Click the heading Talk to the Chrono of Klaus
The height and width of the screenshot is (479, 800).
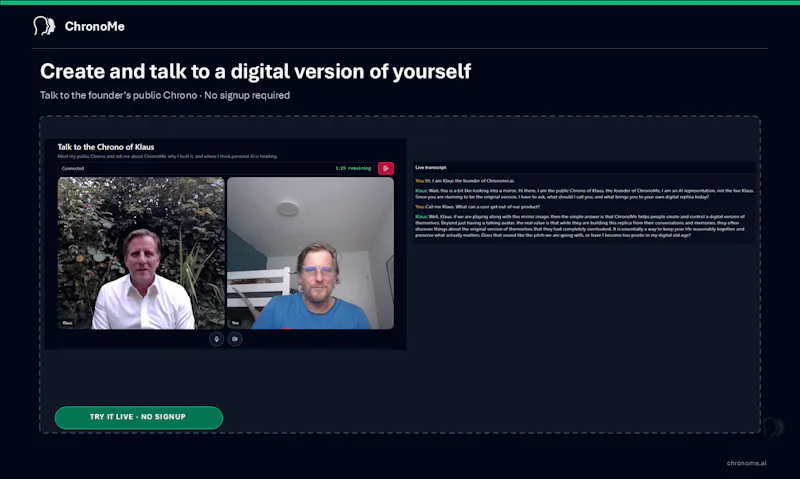(x=106, y=147)
